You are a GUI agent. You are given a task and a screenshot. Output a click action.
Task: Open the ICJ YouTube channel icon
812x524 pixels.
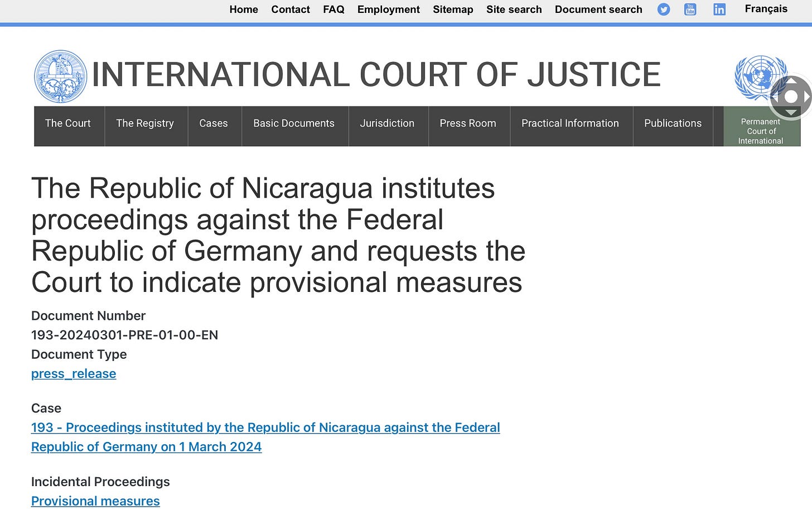click(690, 9)
